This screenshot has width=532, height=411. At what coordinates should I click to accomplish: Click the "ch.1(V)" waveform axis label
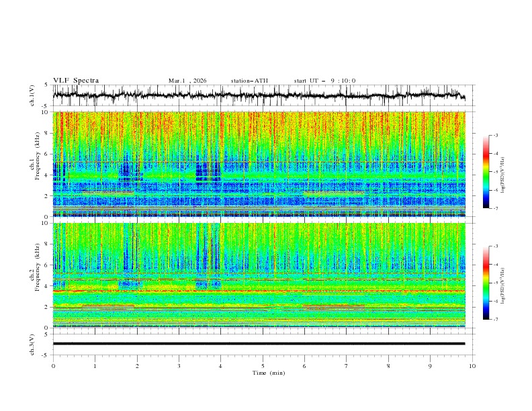32,95
